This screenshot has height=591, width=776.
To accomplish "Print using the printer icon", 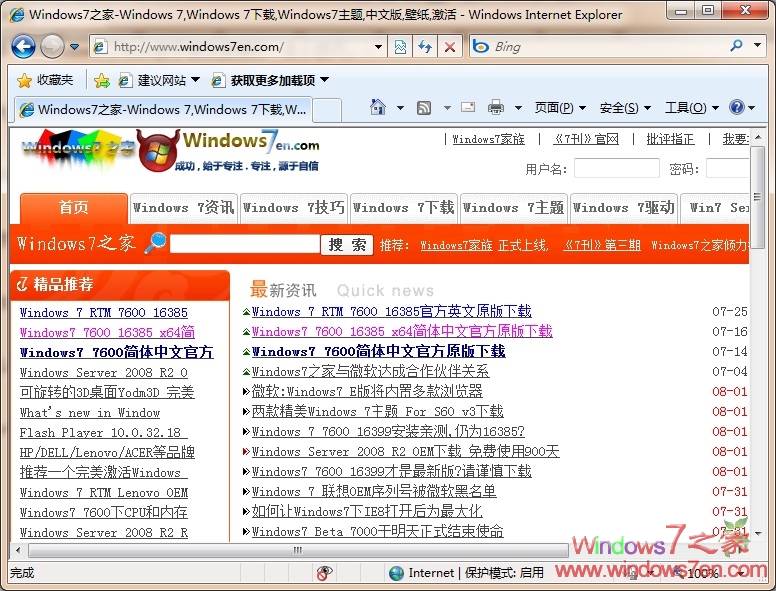I will click(x=495, y=107).
